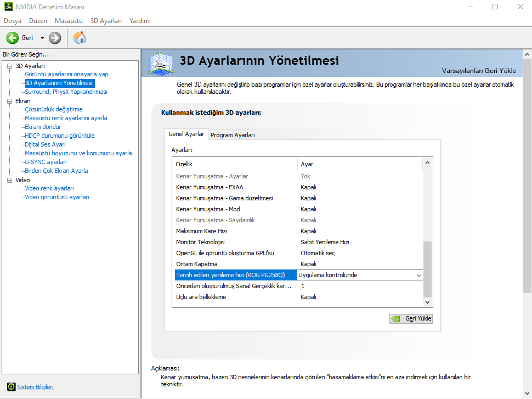Select OpenGL ile görüntü oluşturma GPU'su row
This screenshot has width=532, height=399.
point(299,253)
